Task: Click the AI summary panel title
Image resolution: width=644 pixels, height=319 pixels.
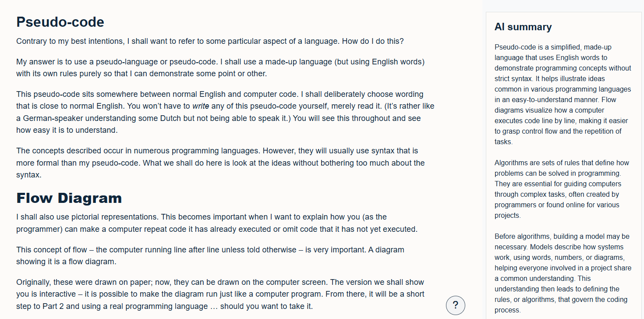Action: [x=523, y=27]
